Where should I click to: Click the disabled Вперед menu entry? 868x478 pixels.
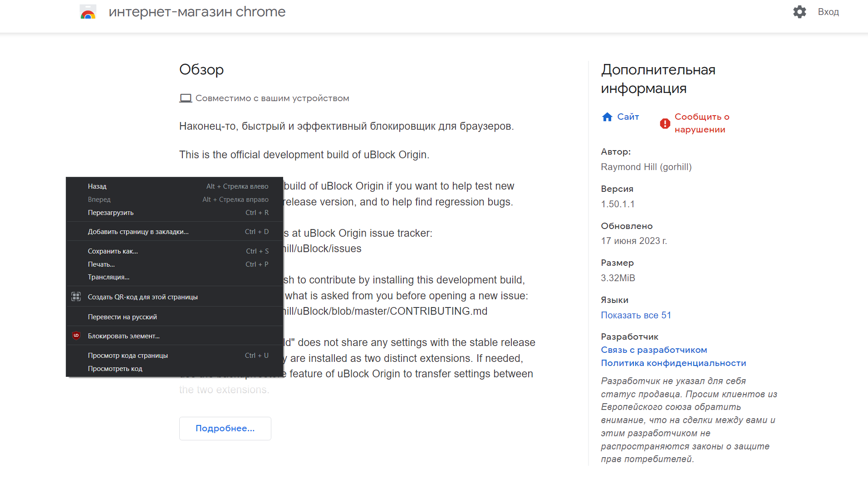175,200
